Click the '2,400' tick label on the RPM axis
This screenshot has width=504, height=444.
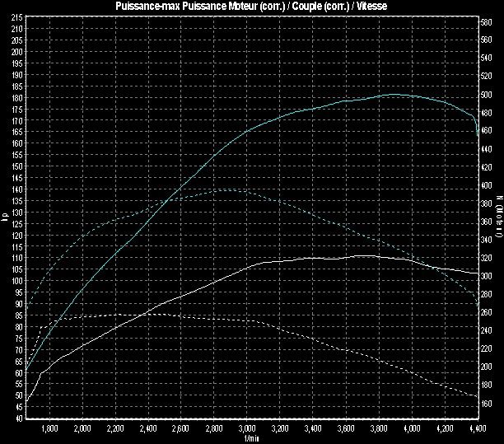pos(147,428)
